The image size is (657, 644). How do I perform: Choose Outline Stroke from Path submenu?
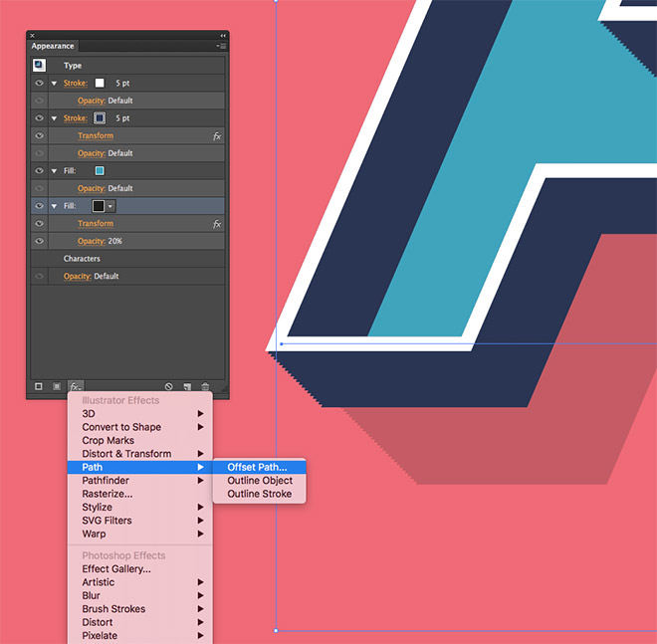click(260, 494)
